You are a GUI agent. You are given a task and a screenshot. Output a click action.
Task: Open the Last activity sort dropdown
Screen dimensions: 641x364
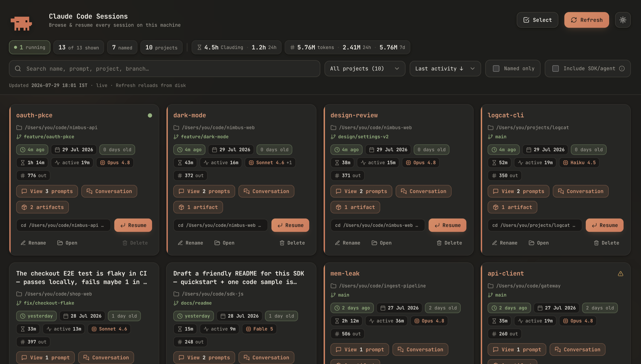pyautogui.click(x=445, y=69)
